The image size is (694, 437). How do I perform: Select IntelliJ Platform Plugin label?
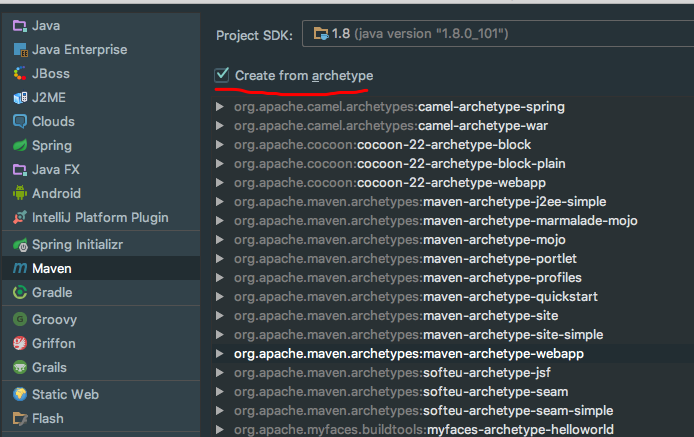100,218
